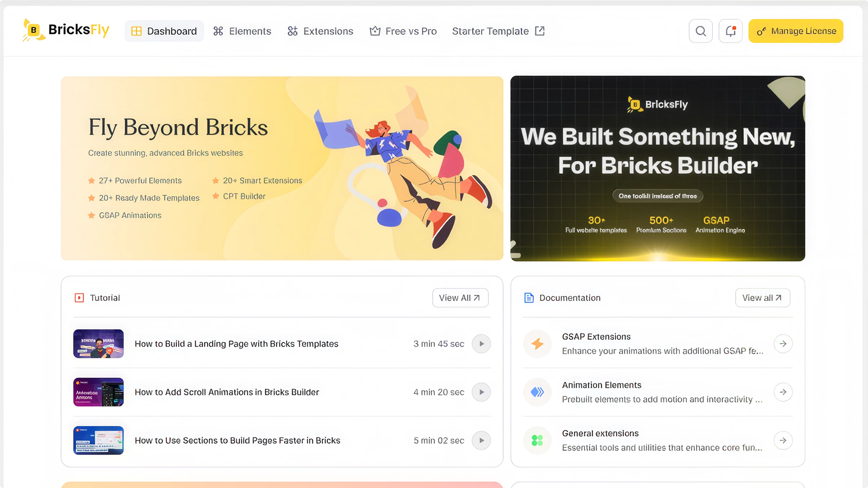The width and height of the screenshot is (868, 488).
Task: Click the Documentation heading file icon
Action: coord(529,298)
